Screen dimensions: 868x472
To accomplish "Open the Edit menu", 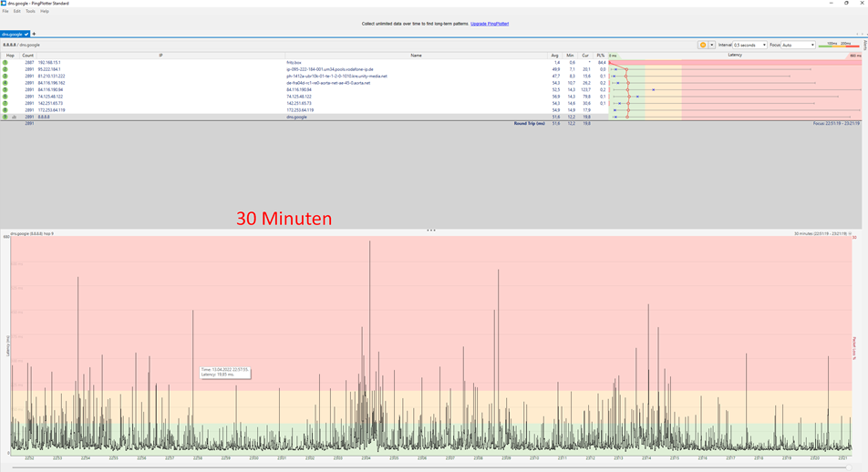I will (17, 11).
